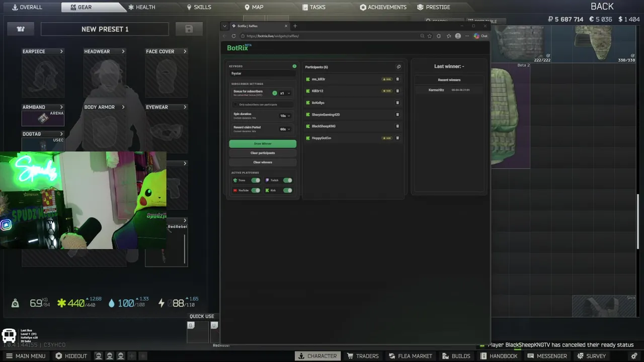Expand the Earpiece slot arrow
This screenshot has height=362, width=644.
tap(61, 51)
